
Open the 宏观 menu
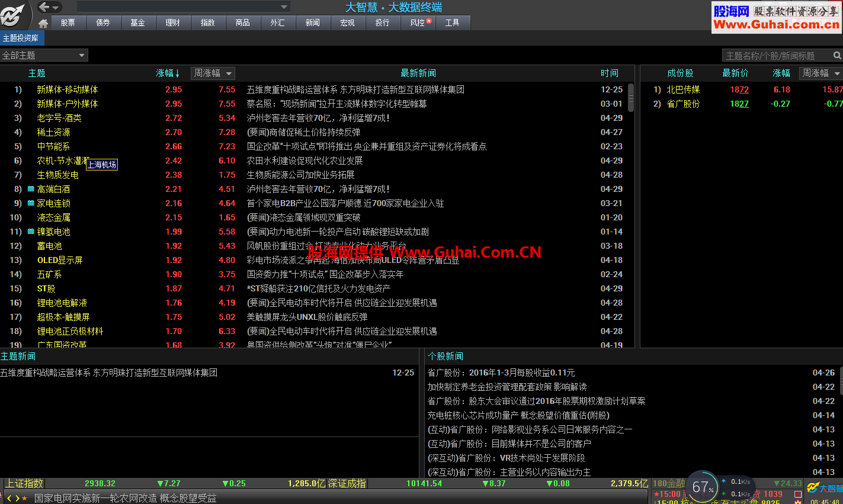[347, 23]
